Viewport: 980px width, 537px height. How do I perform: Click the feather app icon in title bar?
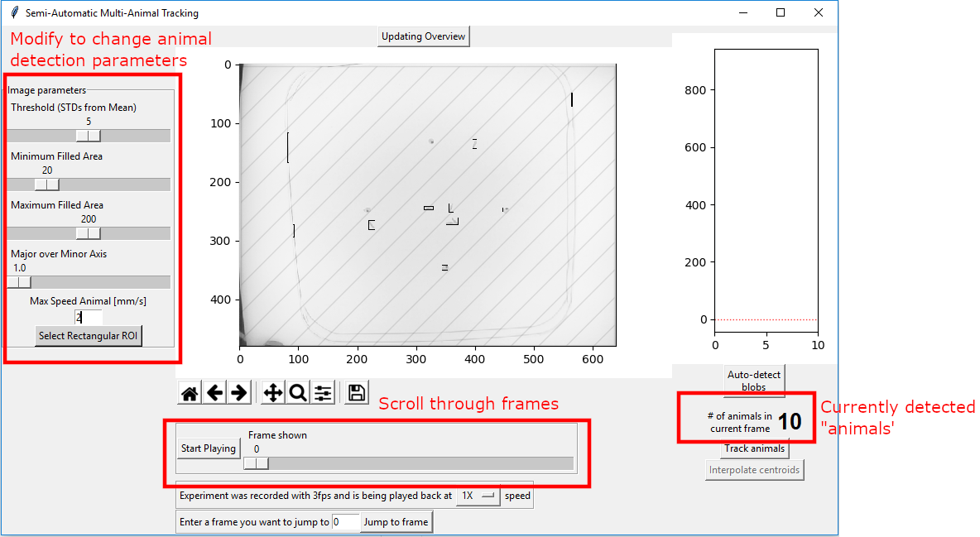14,12
